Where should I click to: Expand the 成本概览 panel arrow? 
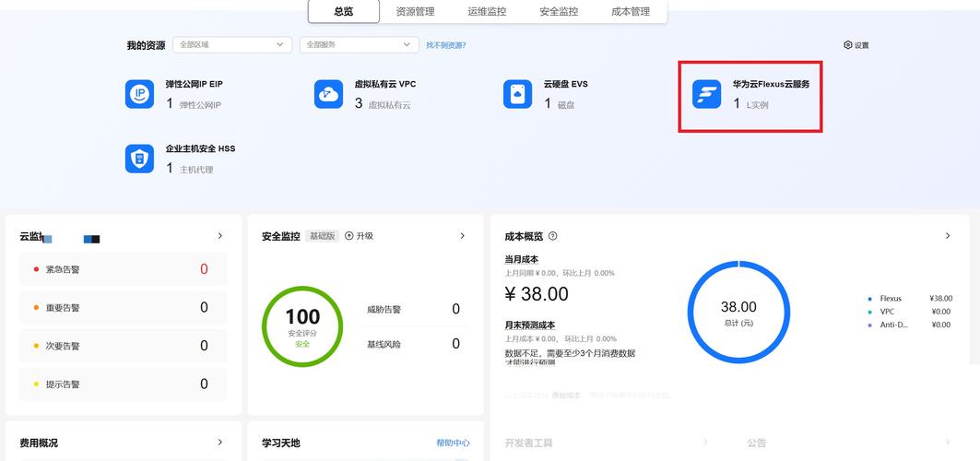(x=948, y=236)
